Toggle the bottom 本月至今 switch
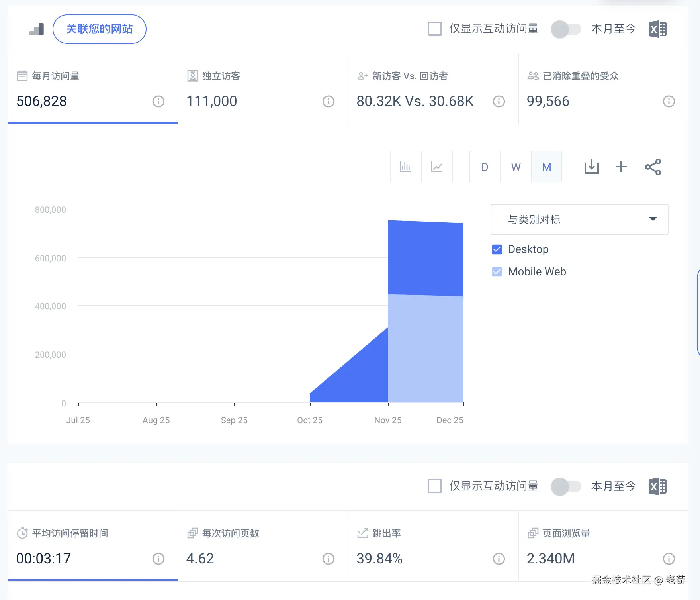Viewport: 700px width, 600px height. click(566, 486)
